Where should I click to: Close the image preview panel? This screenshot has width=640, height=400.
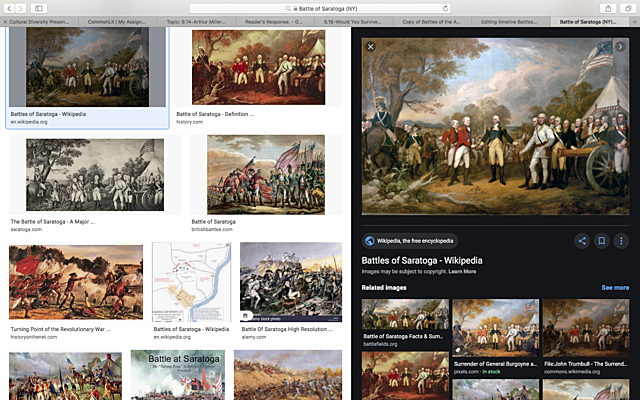coord(371,47)
